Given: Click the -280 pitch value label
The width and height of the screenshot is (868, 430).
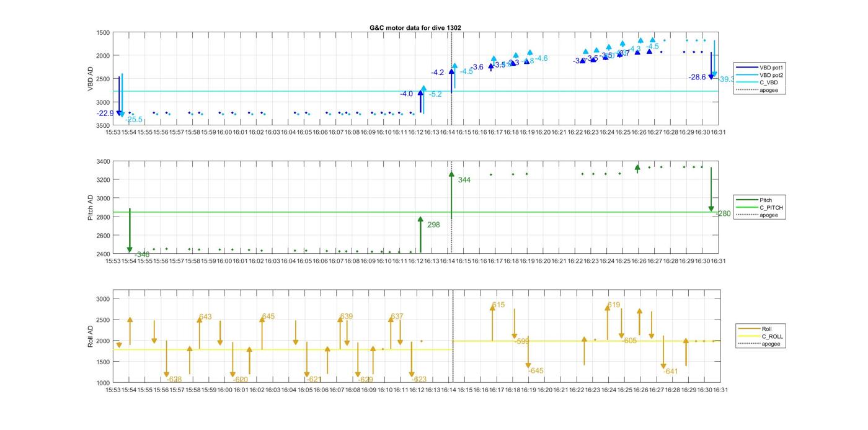Looking at the screenshot, I should pos(723,214).
